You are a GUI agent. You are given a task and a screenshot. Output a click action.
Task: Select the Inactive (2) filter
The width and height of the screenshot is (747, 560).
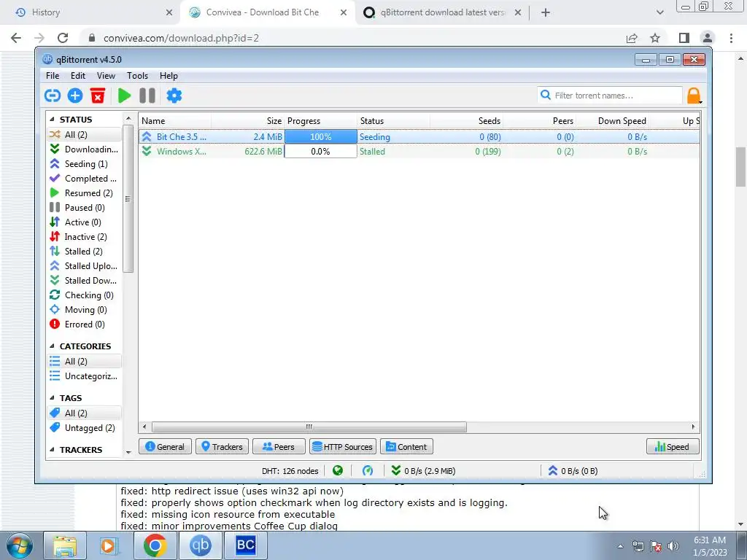coord(85,237)
